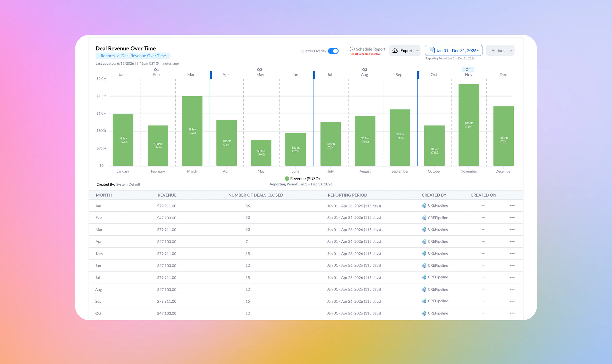Open the three-dot menu for Oct row
The image size is (612, 364).
coord(512,313)
